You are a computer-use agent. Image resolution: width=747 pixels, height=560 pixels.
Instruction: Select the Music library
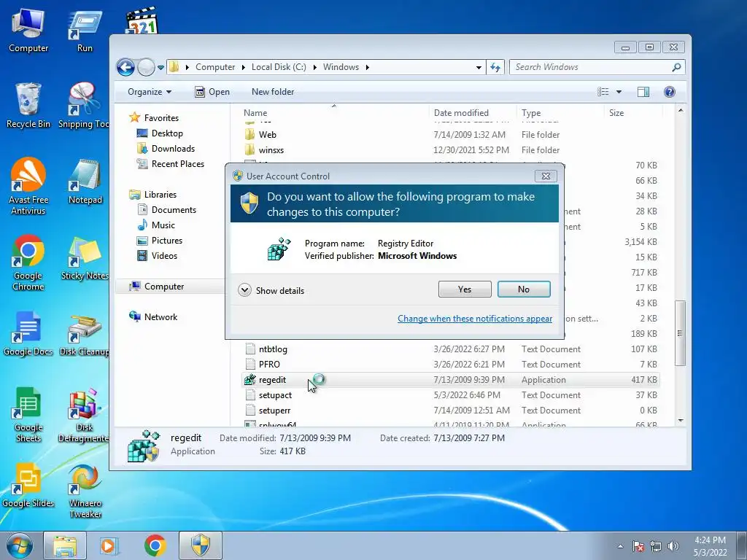156,225
